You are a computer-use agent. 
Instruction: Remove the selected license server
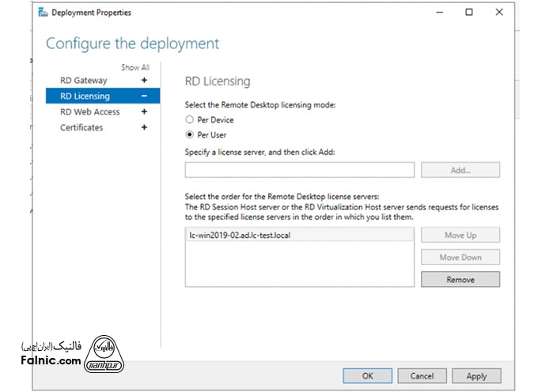(x=460, y=279)
